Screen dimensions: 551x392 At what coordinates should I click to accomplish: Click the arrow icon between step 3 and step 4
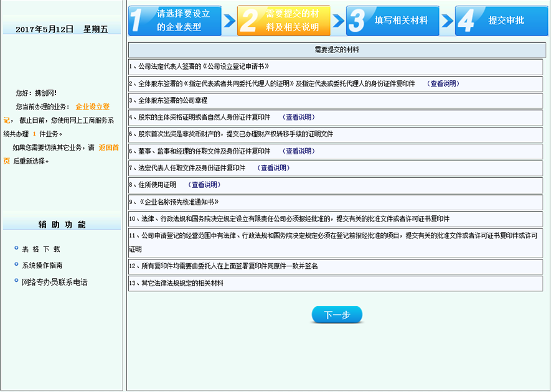[446, 20]
